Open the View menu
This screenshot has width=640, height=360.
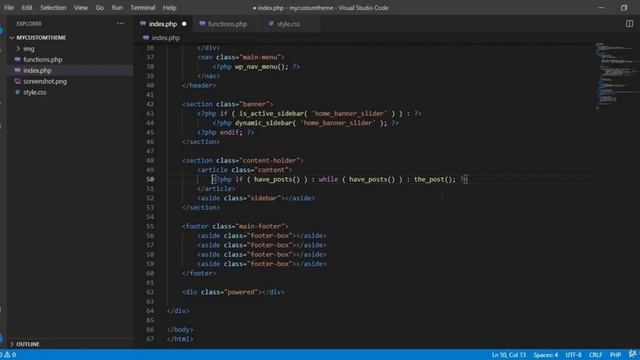point(80,8)
